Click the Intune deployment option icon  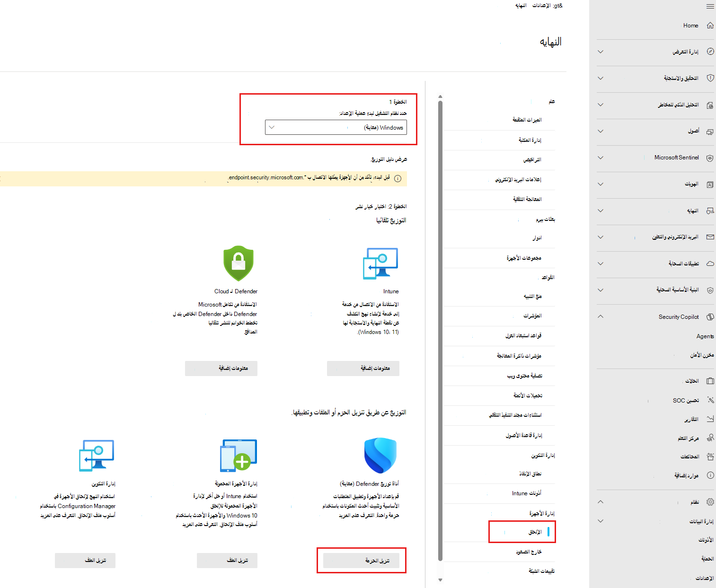pyautogui.click(x=380, y=263)
